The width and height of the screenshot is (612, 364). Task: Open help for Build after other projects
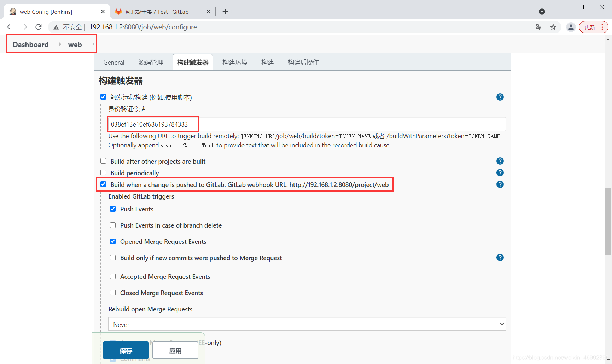(x=500, y=161)
